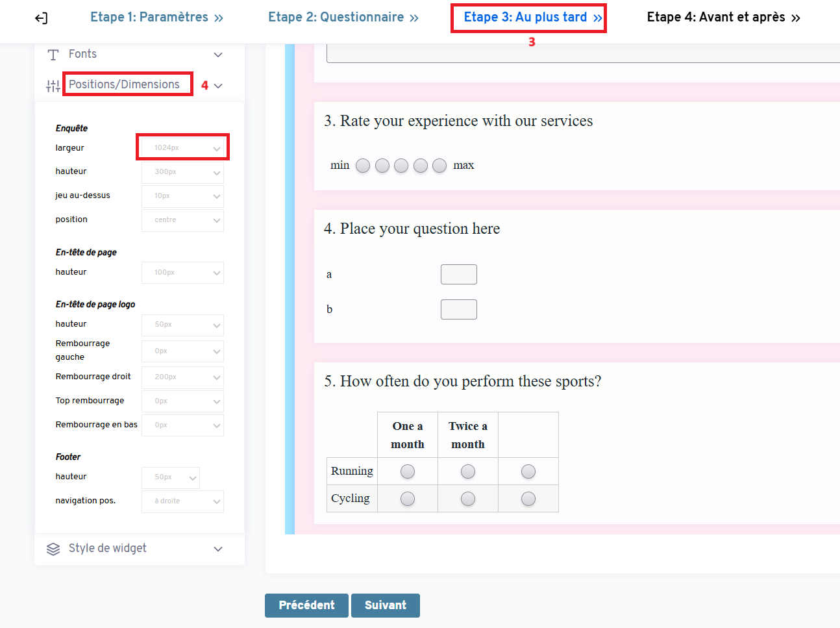Select Running radio under One a month
The image size is (840, 628).
[x=408, y=471]
